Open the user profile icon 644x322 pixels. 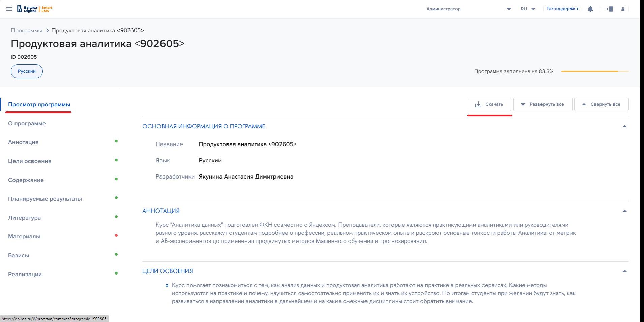pos(623,9)
